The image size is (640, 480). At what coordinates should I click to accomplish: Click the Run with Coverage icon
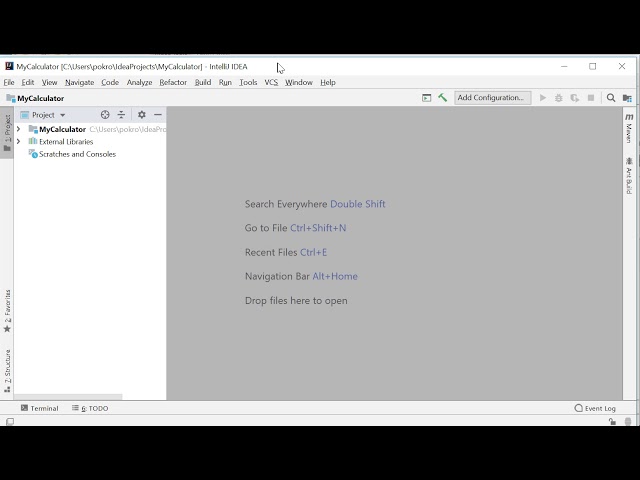tap(575, 98)
